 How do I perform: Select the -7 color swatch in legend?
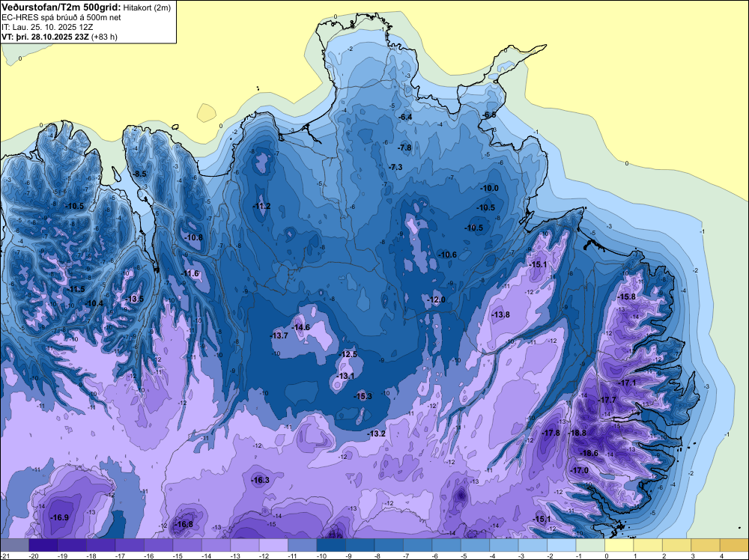417,545
